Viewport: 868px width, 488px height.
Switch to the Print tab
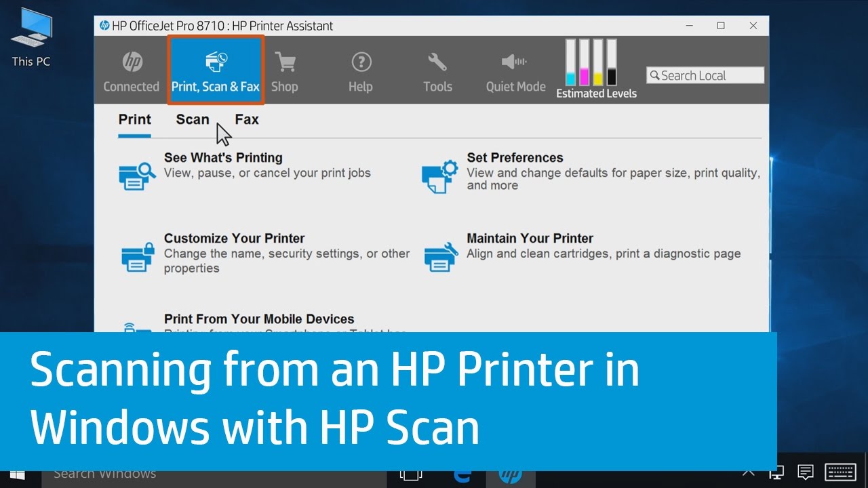135,120
